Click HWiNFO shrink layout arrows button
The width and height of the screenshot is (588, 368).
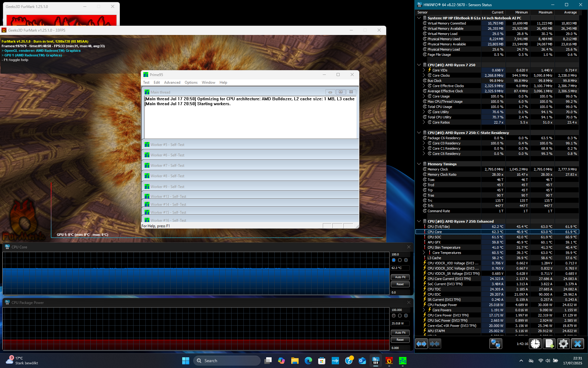tap(435, 344)
